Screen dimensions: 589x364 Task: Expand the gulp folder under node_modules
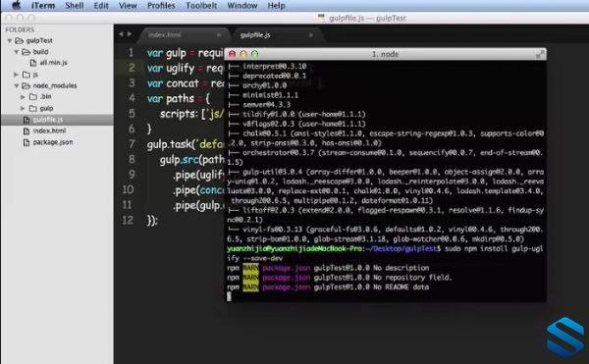point(23,109)
